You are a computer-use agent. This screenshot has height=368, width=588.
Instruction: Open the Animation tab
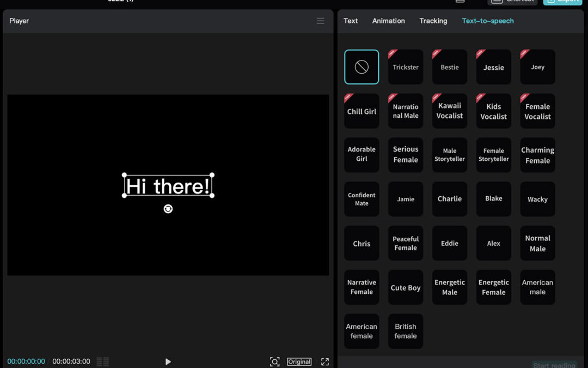tap(388, 21)
